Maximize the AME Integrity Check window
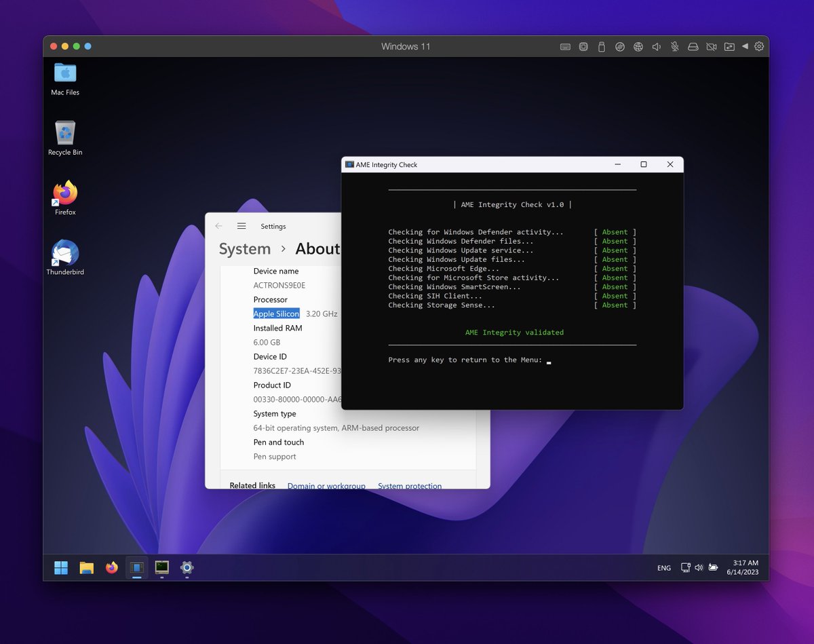The height and width of the screenshot is (644, 814). pos(644,164)
